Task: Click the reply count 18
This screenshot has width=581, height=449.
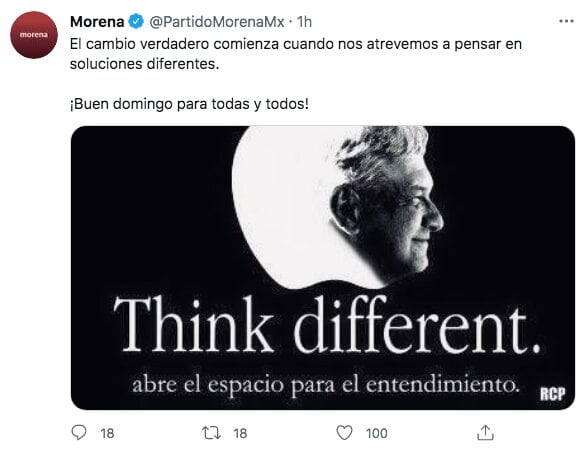Action: click(107, 433)
